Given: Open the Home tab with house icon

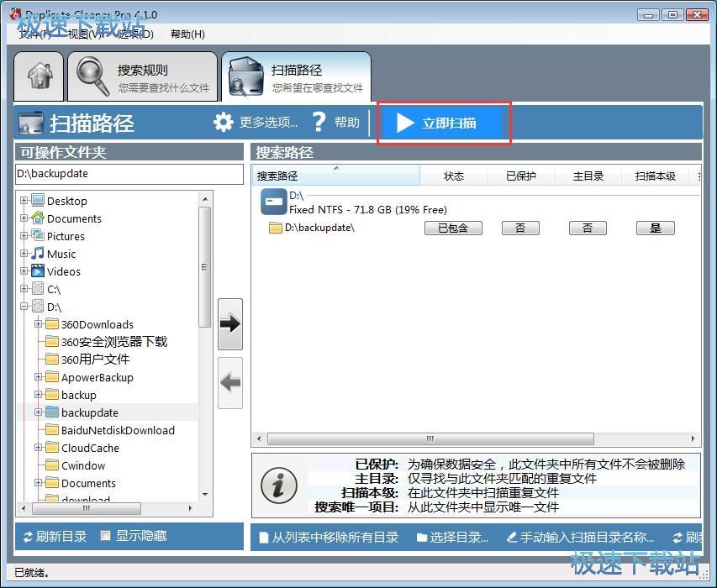Looking at the screenshot, I should click(39, 76).
